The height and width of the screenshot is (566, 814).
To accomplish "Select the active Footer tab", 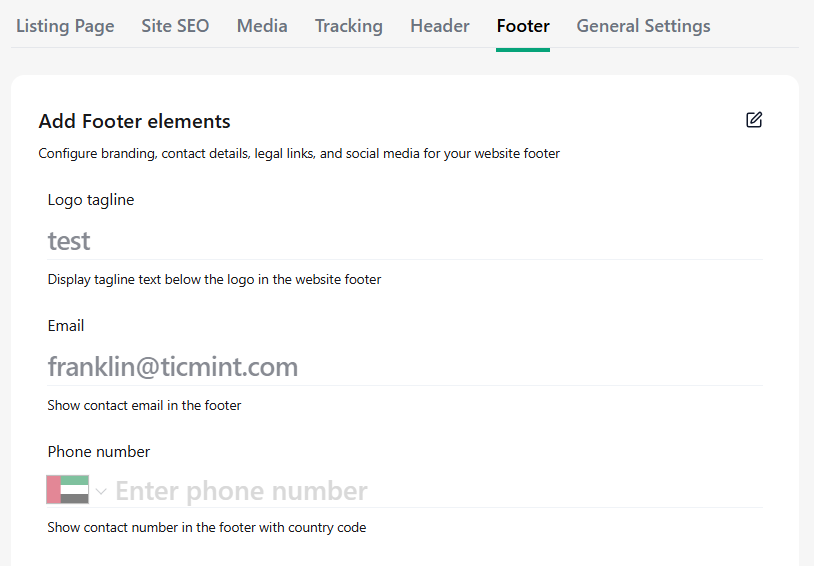I will [x=523, y=26].
